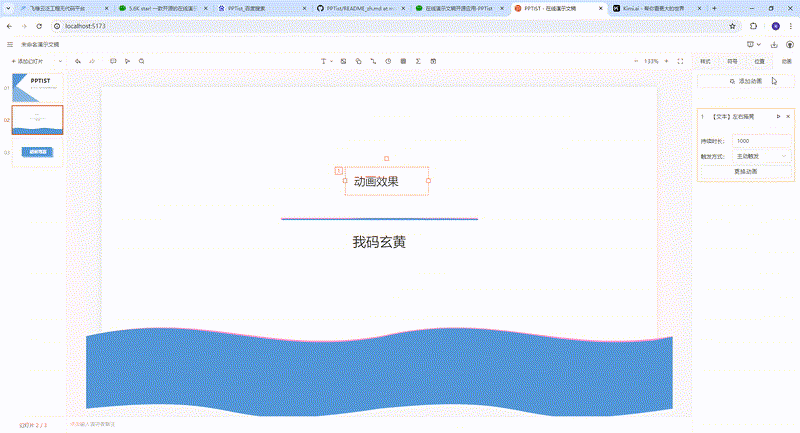
Task: Click the fit-to-screen canvas icon
Action: 680,61
